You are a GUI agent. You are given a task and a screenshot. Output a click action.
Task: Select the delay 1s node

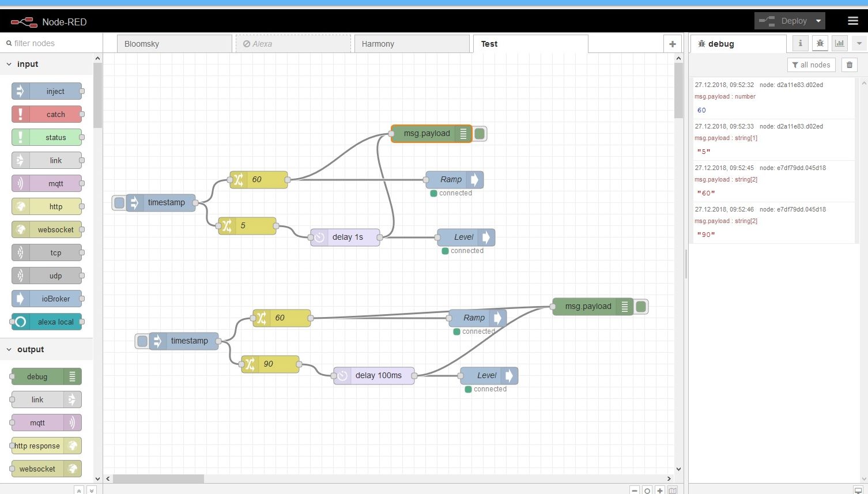(345, 237)
